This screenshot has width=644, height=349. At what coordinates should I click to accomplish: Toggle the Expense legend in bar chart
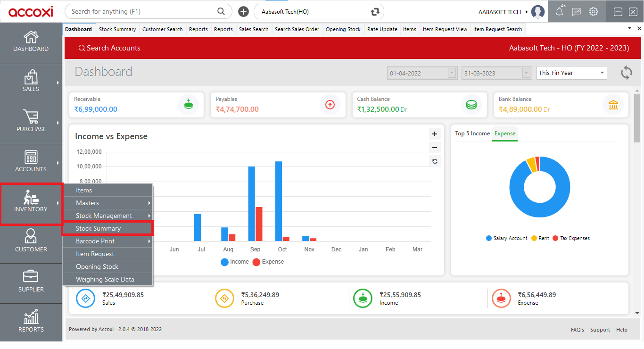pos(268,262)
